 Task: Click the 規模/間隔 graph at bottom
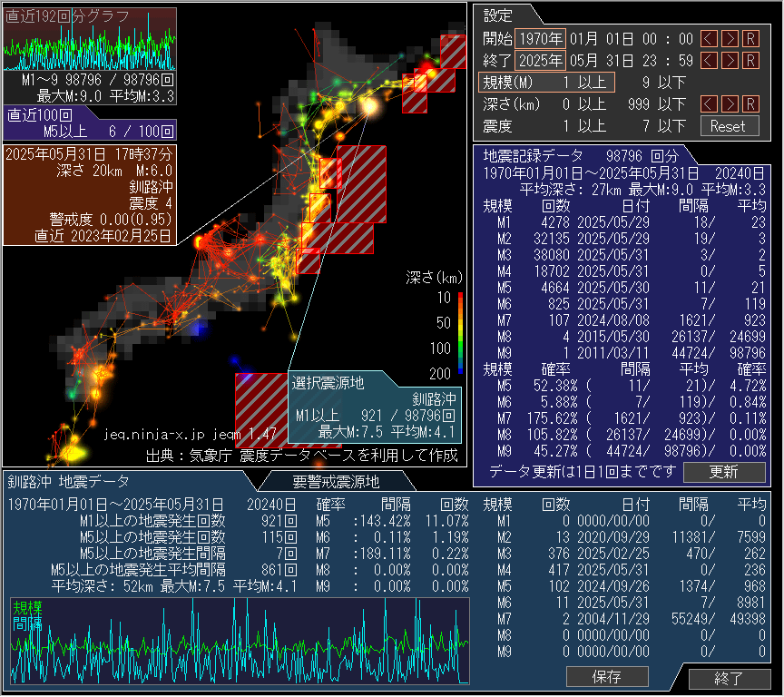240,641
